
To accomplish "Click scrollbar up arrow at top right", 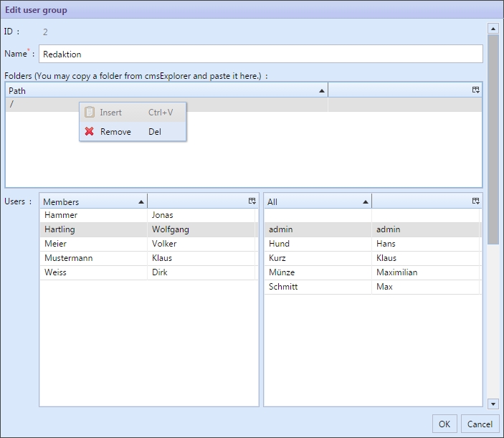I will click(493, 29).
